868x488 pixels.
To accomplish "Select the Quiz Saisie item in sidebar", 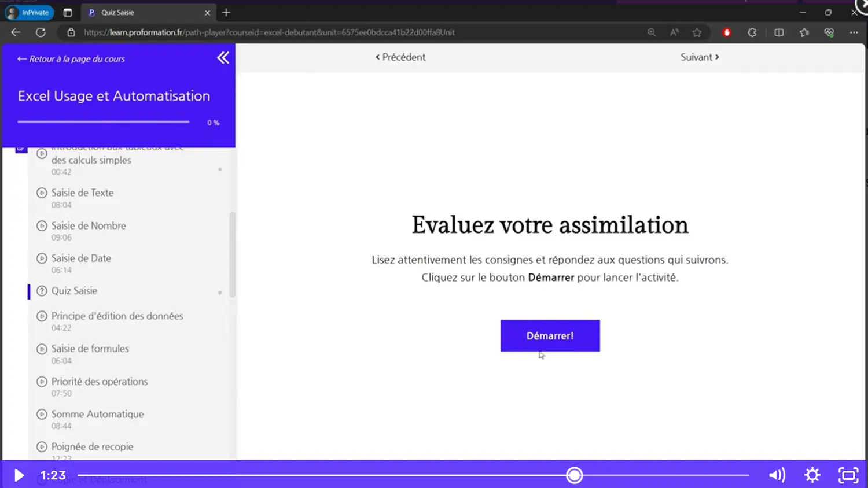I will (74, 291).
